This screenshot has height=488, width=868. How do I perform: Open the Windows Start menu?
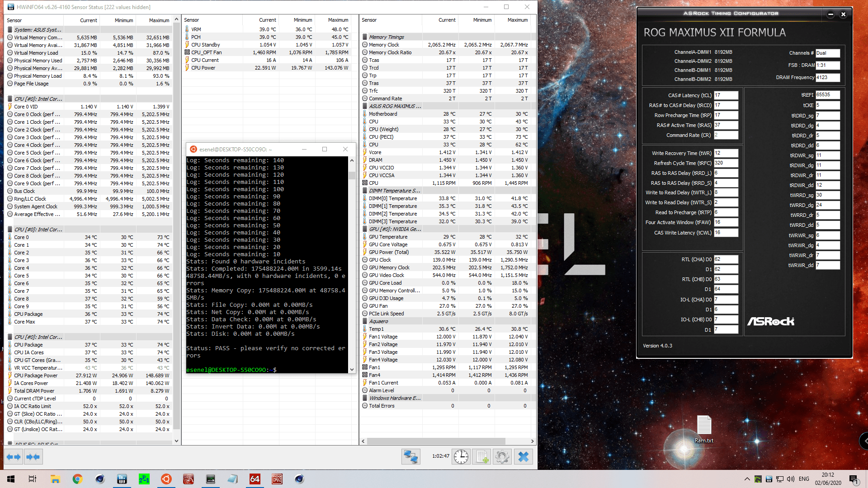11,479
